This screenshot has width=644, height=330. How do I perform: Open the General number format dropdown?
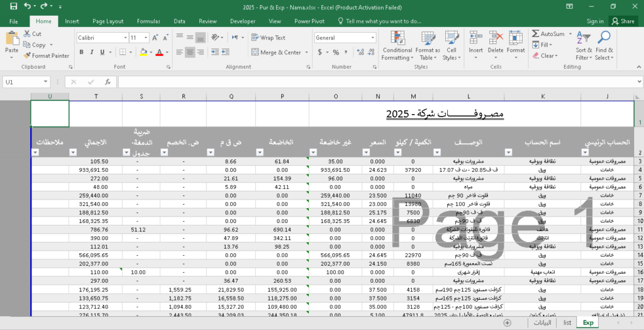coord(373,38)
